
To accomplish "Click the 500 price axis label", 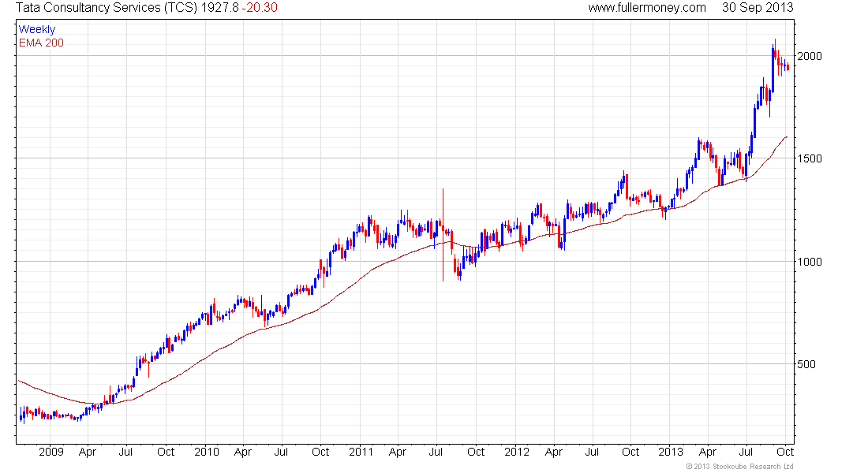I will click(x=806, y=364).
